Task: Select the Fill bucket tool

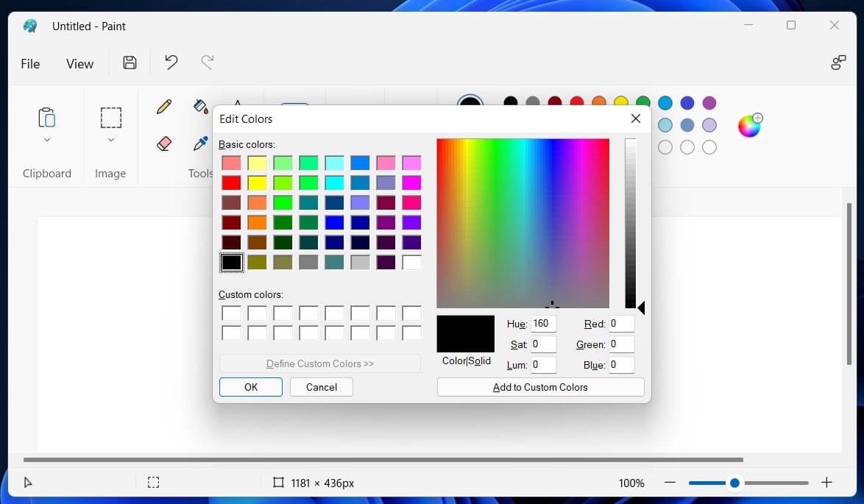Action: tap(201, 106)
